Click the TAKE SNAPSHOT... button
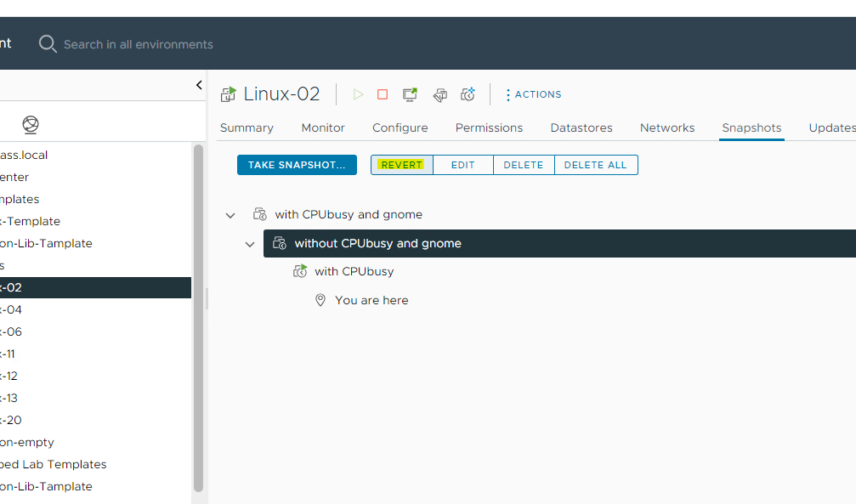Screen dimensions: 856x504 tap(297, 165)
